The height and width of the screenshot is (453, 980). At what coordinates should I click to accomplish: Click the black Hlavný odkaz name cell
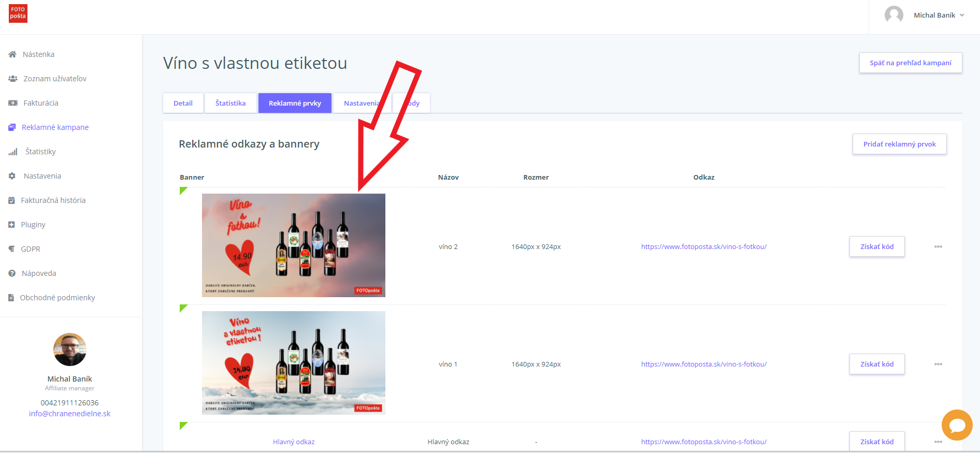pyautogui.click(x=449, y=442)
